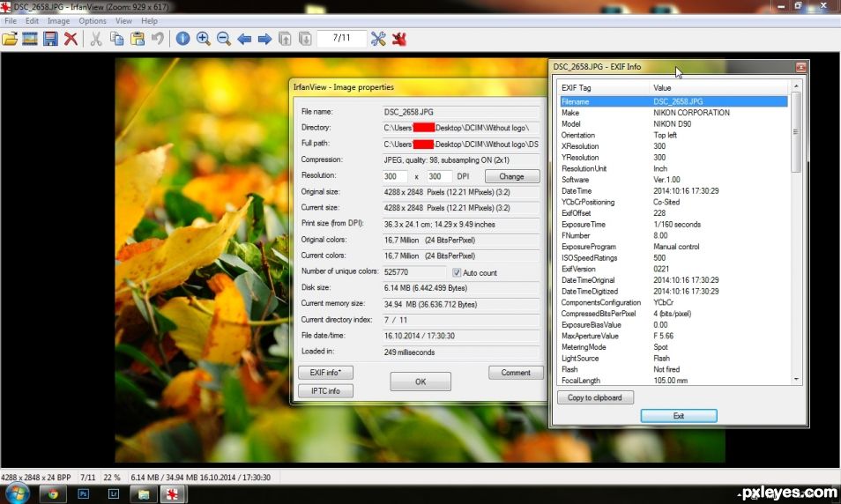Paste using the clipboard icon
841x504 pixels.
click(x=138, y=39)
